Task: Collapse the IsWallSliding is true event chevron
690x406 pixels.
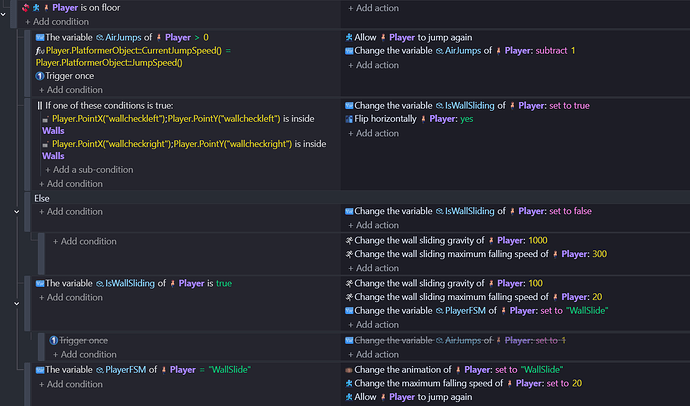Action: 17,304
